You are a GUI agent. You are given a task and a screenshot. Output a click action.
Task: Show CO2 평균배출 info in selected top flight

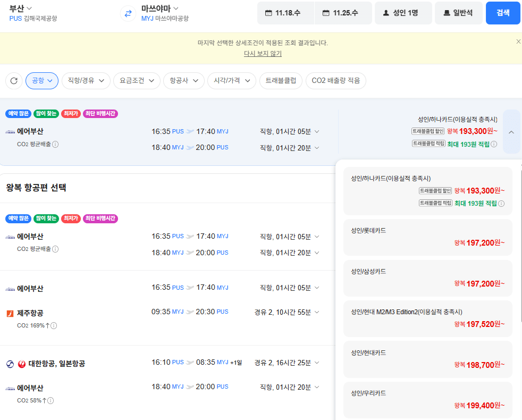56,144
